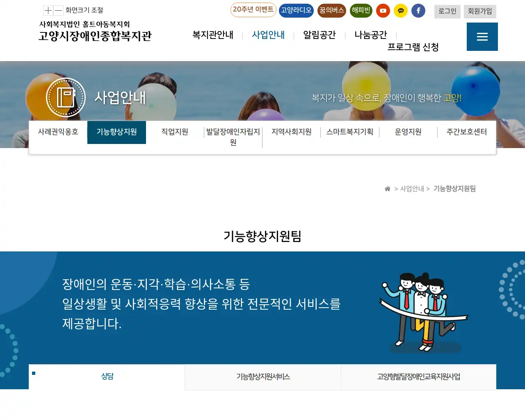The image size is (525, 420).
Task: Open the KakaoTalk channel icon
Action: coord(401,11)
